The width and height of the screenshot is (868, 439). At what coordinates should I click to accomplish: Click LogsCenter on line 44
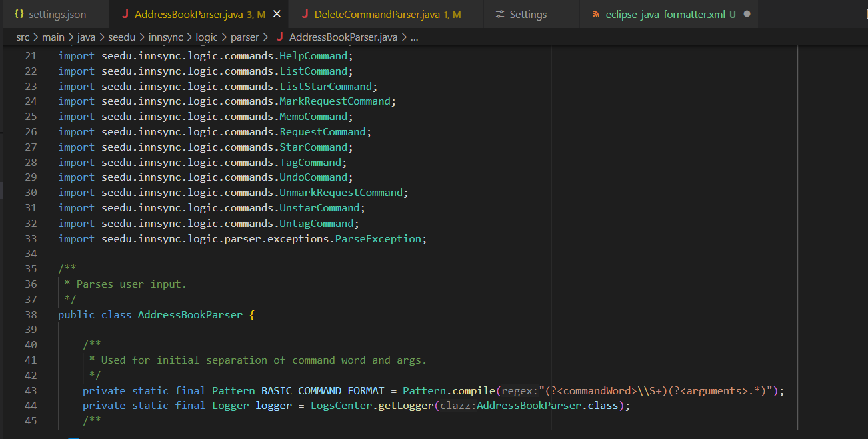[341, 406]
